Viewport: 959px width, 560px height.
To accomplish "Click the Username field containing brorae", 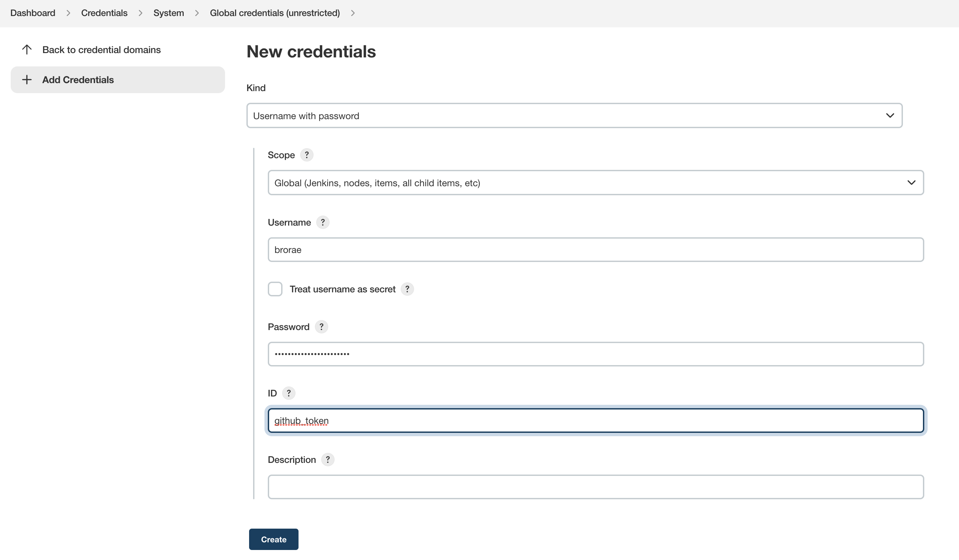I will coord(595,250).
